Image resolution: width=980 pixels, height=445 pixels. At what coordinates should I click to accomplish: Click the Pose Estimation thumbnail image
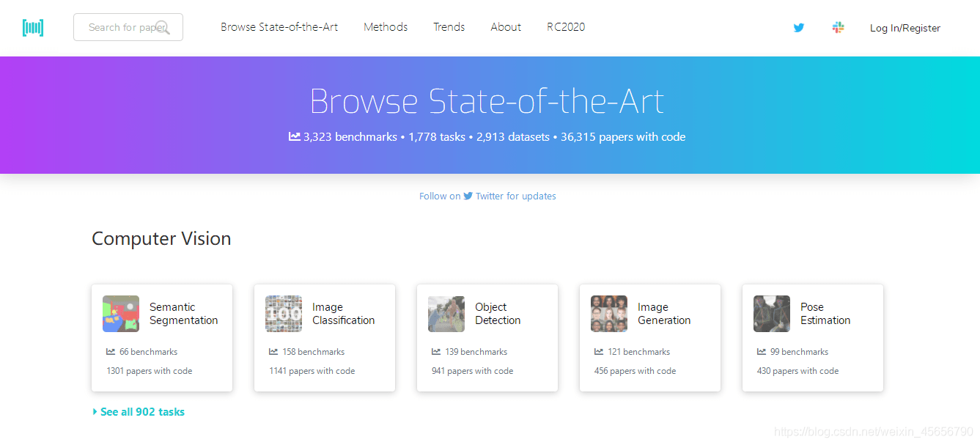772,314
